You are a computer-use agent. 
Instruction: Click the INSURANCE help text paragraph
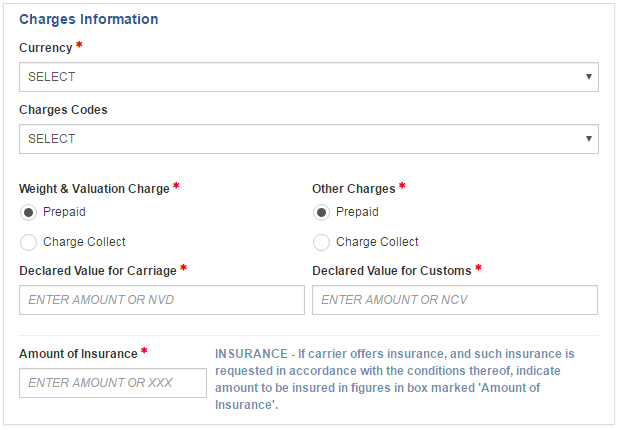395,379
